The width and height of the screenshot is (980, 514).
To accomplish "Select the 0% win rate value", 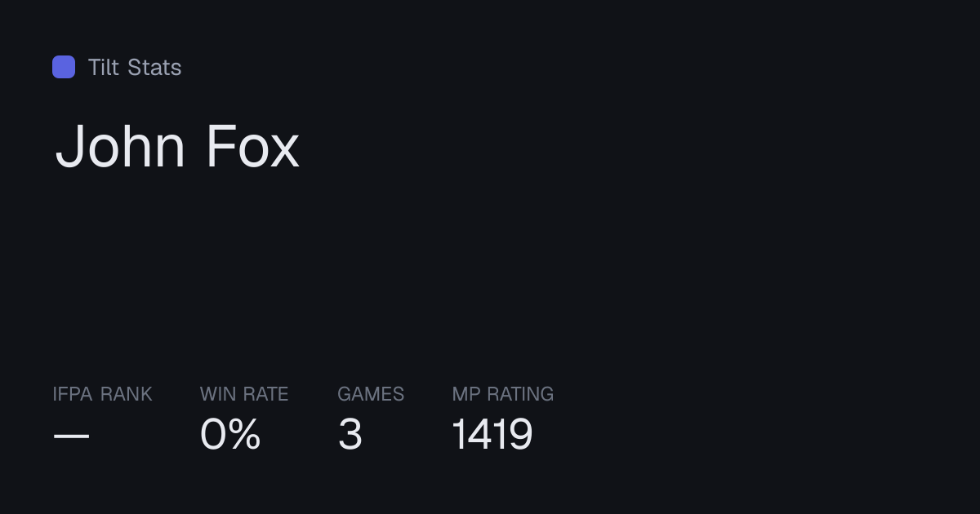I will 230,434.
